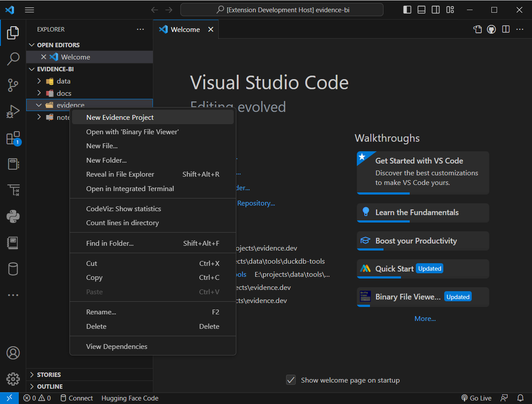Open the Search view in the activity bar
532x404 pixels.
tap(13, 59)
